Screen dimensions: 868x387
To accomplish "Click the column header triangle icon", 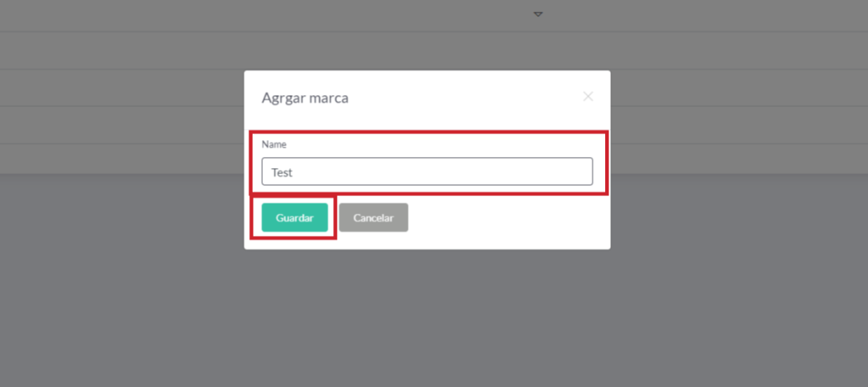I will point(538,14).
